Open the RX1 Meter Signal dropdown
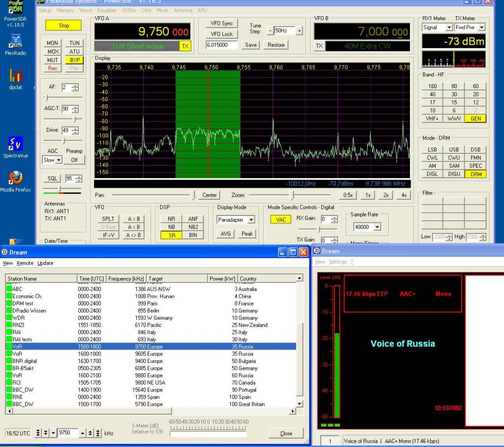The width and height of the screenshot is (504, 447). point(449,28)
